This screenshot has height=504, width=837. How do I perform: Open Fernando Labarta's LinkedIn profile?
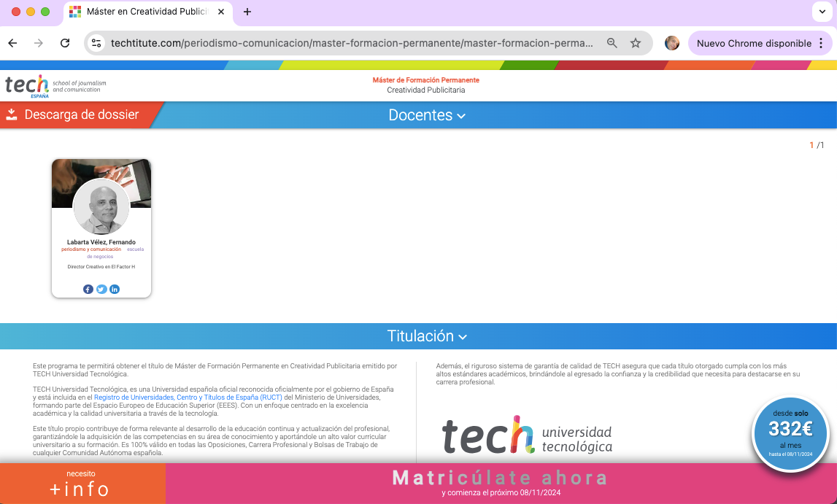(115, 289)
